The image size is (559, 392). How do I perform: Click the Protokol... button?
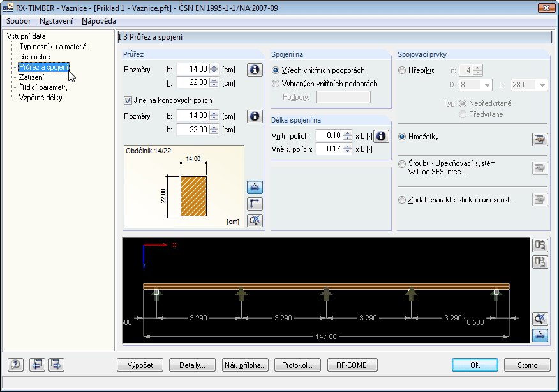tap(297, 365)
